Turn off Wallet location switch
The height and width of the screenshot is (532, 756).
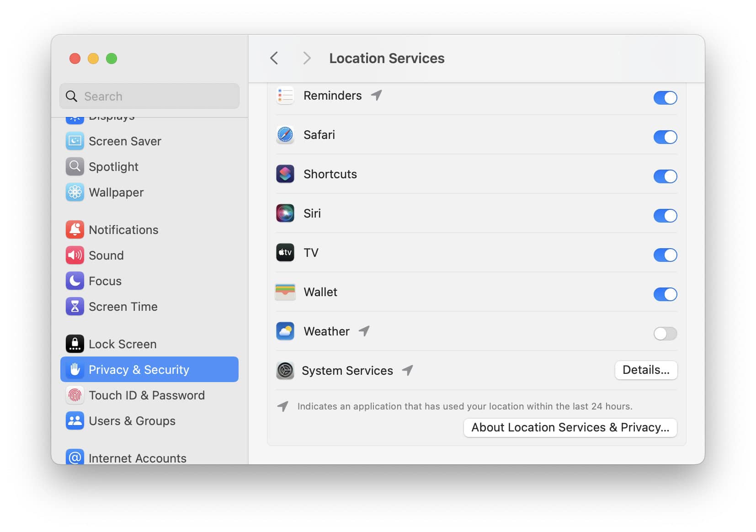point(665,294)
